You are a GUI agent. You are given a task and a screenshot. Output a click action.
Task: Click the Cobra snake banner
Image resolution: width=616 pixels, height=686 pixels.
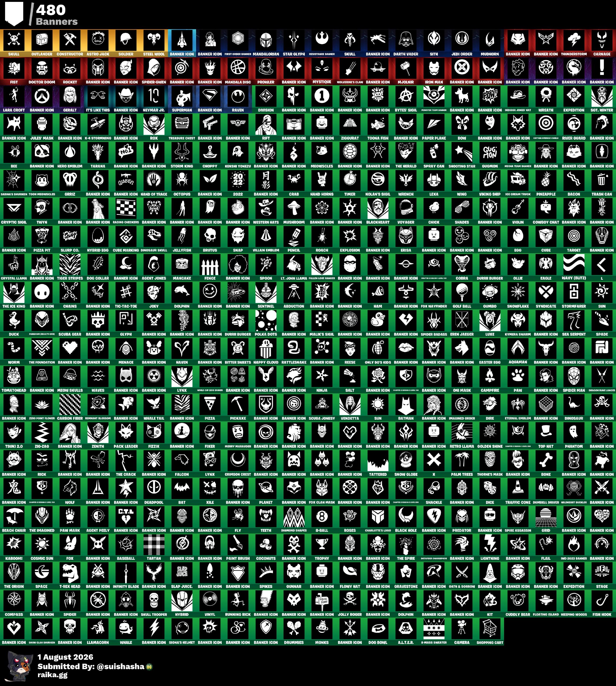(462, 267)
